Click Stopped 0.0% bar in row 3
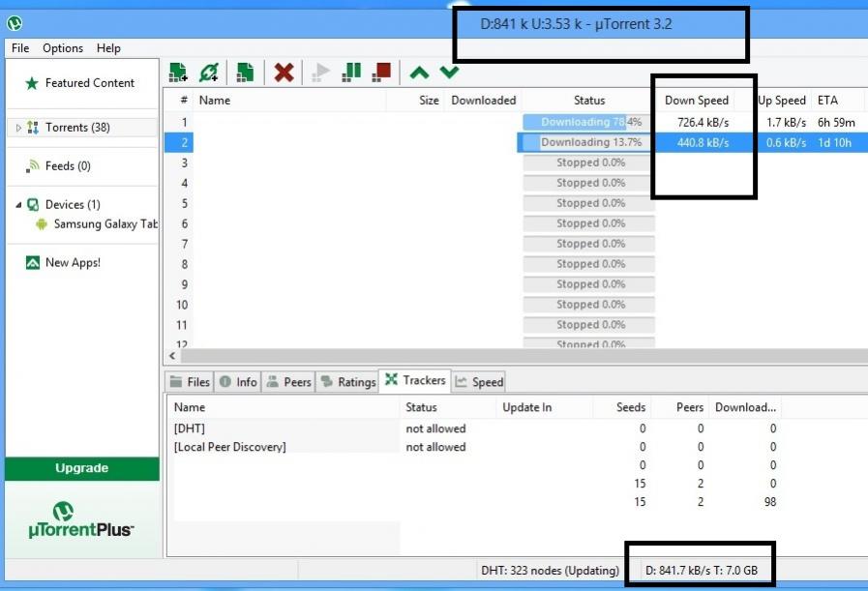The height and width of the screenshot is (591, 868). [588, 163]
